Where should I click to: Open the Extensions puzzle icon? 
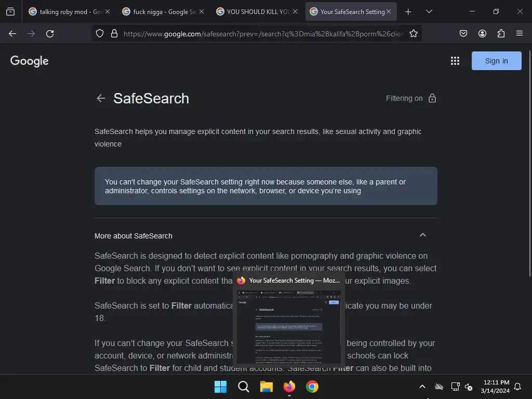(x=501, y=33)
